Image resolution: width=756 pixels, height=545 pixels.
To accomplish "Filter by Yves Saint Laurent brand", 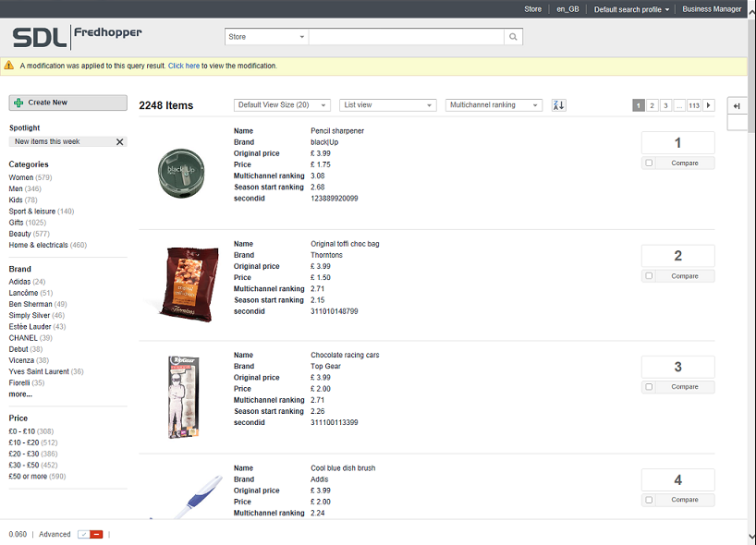I will click(x=46, y=371).
